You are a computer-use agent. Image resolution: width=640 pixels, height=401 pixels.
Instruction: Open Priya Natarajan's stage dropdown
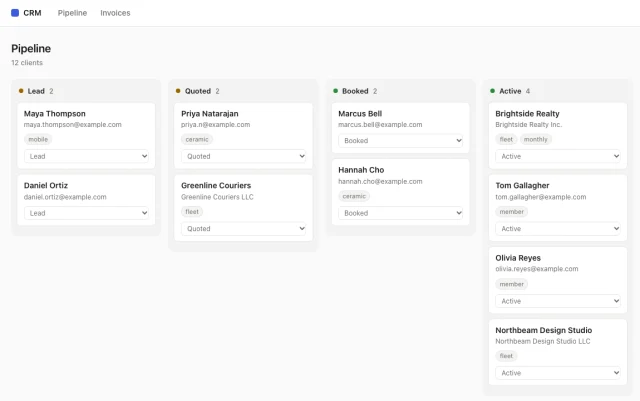coord(244,156)
